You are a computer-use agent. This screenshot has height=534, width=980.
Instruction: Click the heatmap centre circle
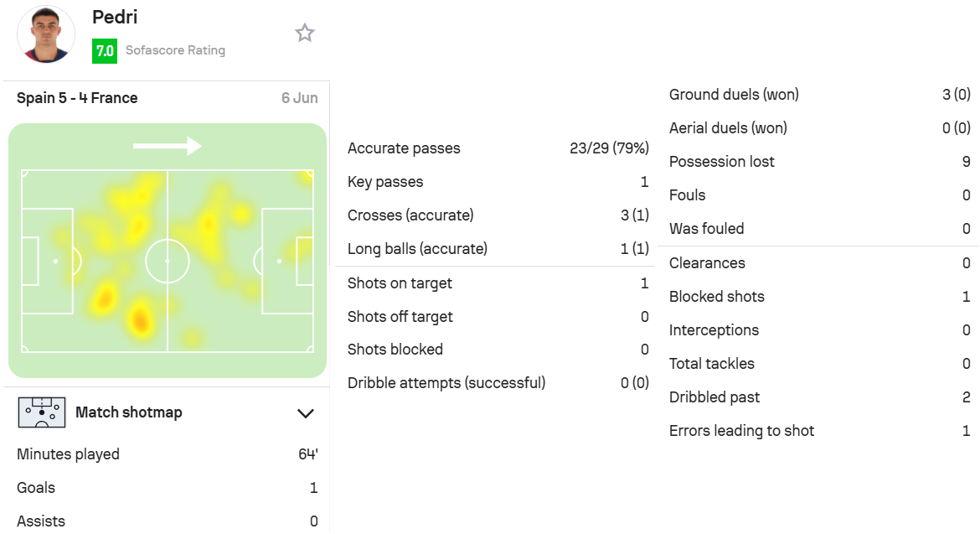[x=168, y=261]
